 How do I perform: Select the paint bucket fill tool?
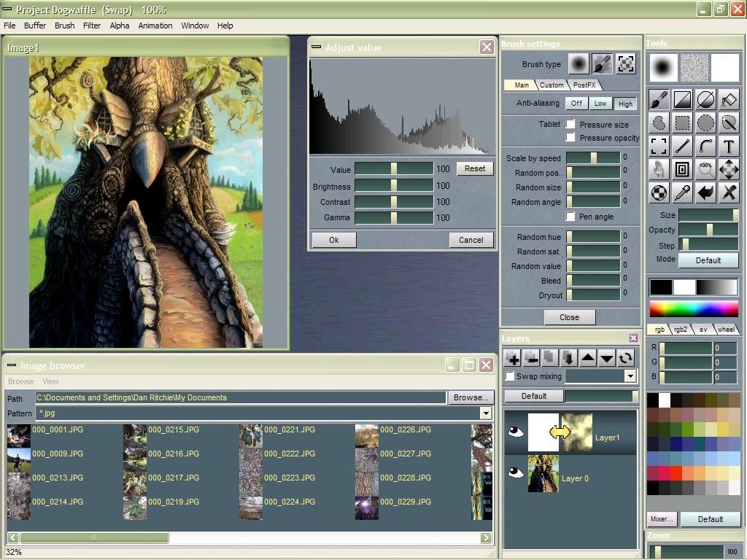click(x=728, y=99)
